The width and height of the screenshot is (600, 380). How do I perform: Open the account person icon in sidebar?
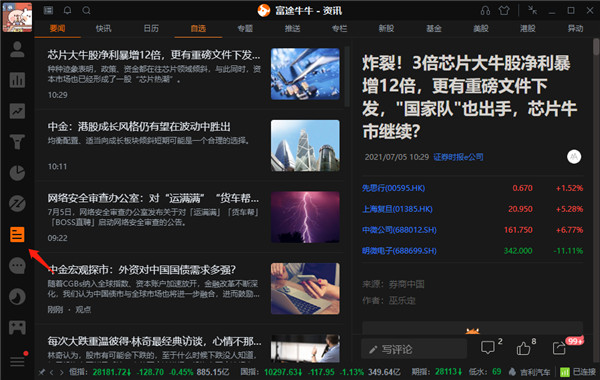[17, 49]
